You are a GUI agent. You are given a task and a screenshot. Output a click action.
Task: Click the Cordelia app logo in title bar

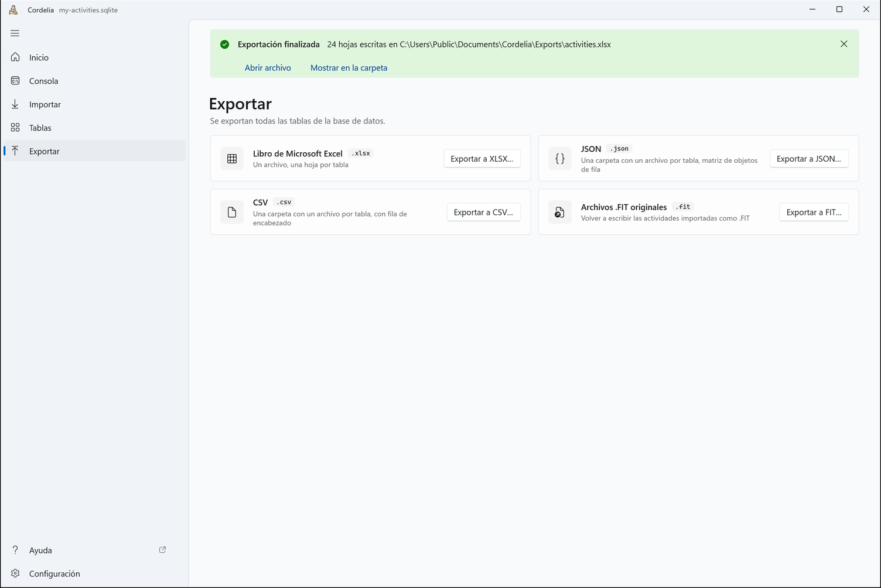(13, 9)
